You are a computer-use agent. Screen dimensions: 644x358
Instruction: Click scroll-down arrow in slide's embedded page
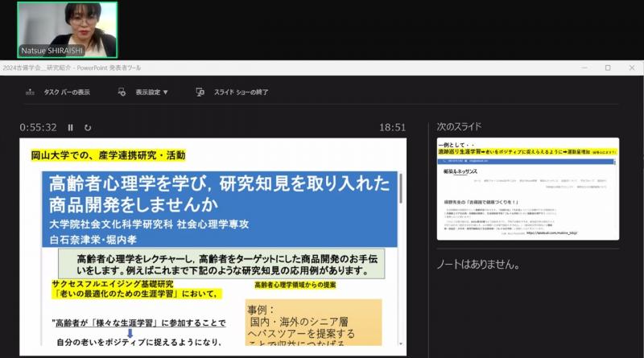tap(400, 344)
